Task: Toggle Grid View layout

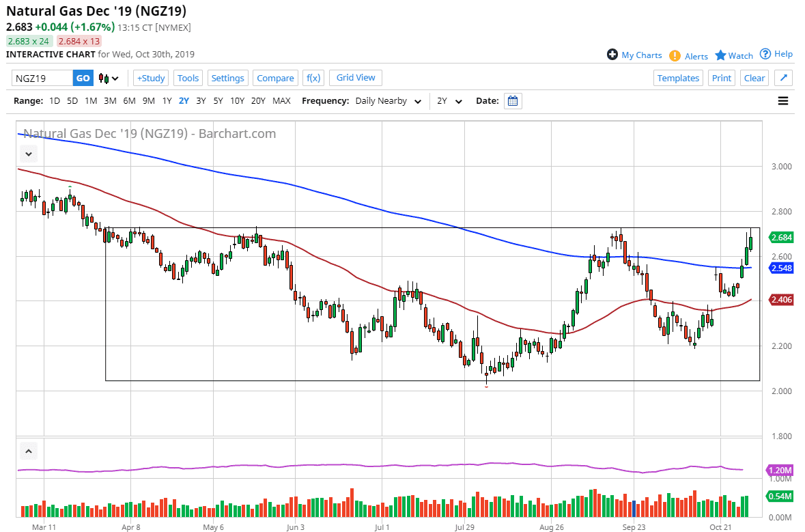Action: coord(356,78)
